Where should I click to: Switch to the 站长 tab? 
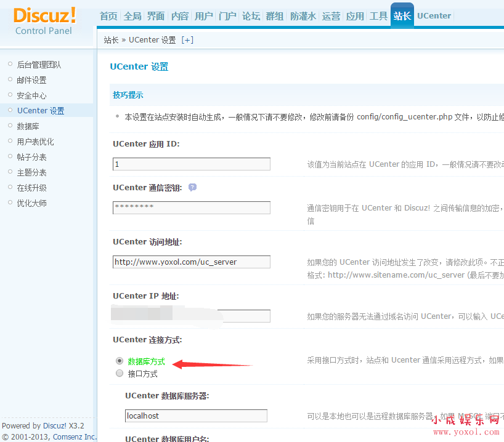point(402,15)
